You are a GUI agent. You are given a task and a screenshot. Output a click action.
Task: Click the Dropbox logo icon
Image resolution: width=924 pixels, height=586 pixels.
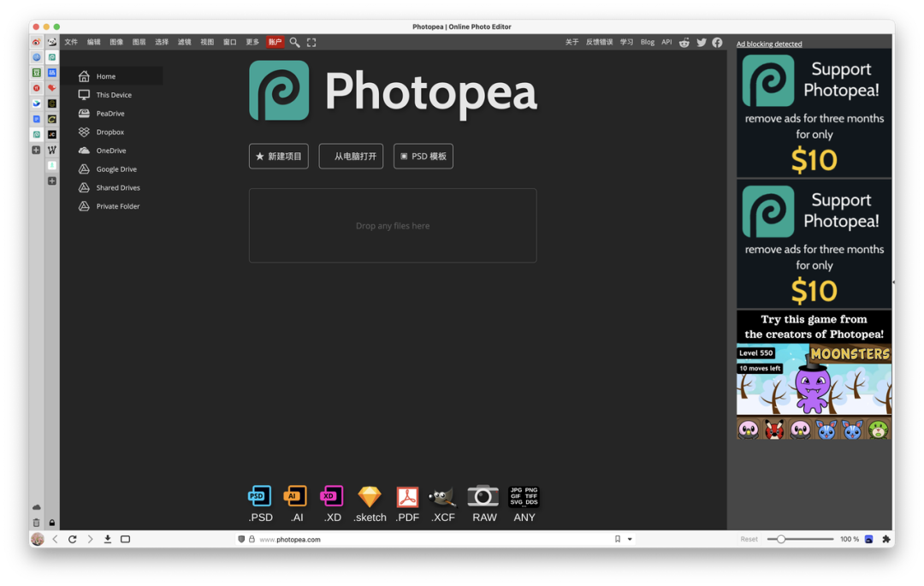(x=84, y=132)
